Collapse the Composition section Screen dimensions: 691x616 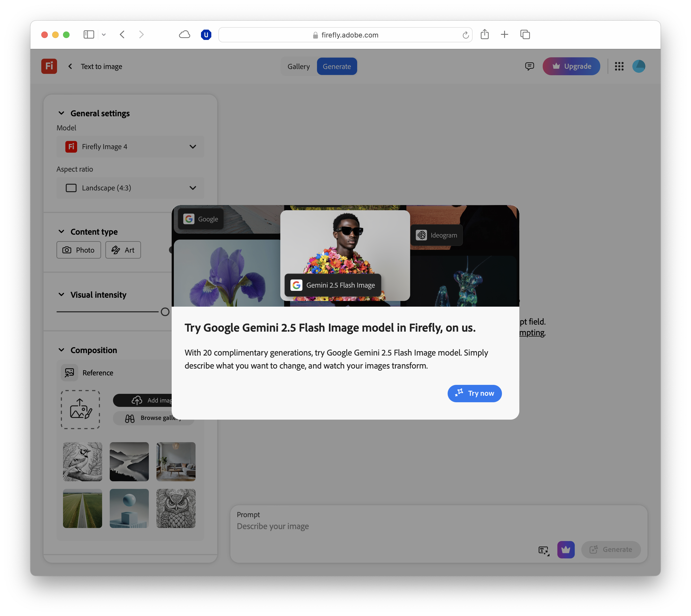(x=61, y=350)
